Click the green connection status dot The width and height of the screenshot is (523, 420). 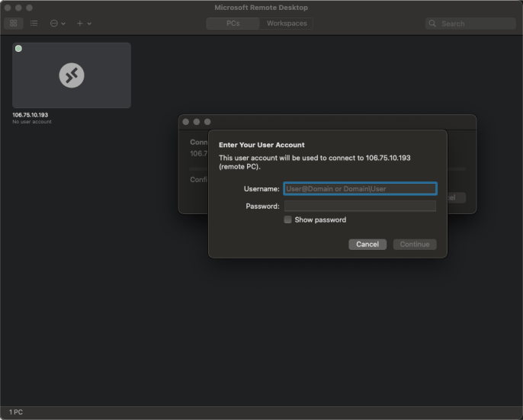[x=18, y=49]
